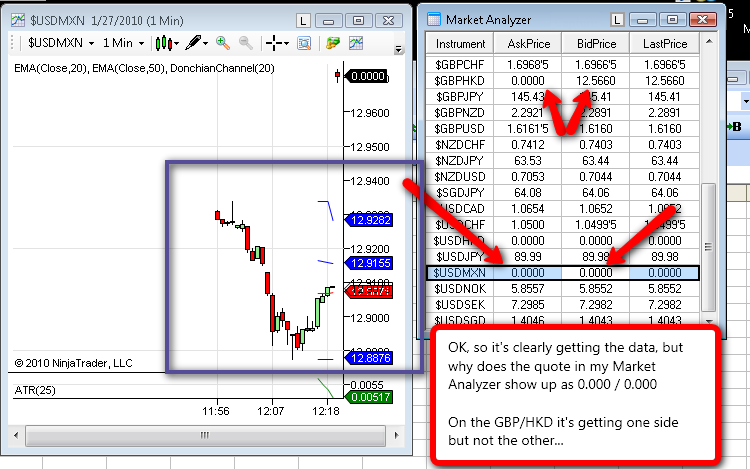Click the $USDMXN LastPrice cell 0.0000
Image resolution: width=750 pixels, height=469 pixels.
point(664,273)
